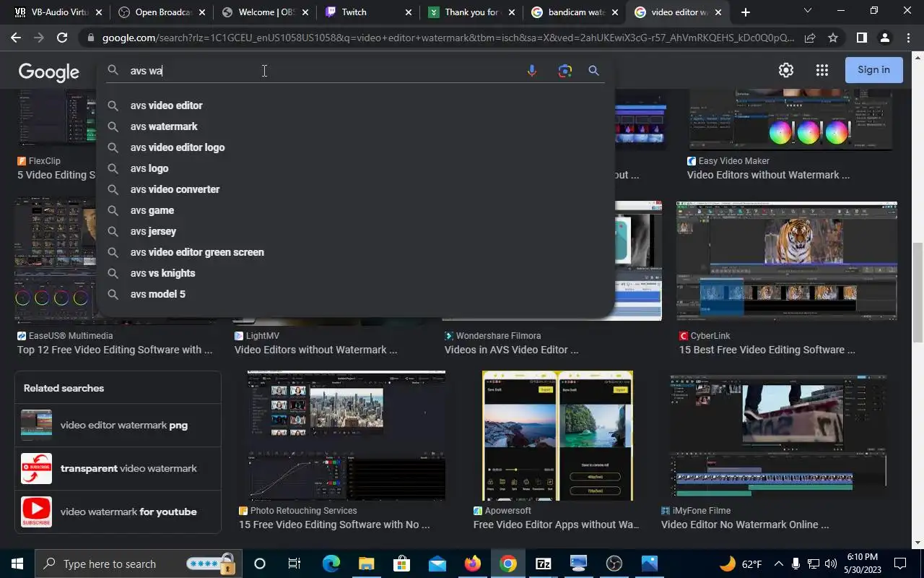Open Task View on taskbar

[294, 564]
